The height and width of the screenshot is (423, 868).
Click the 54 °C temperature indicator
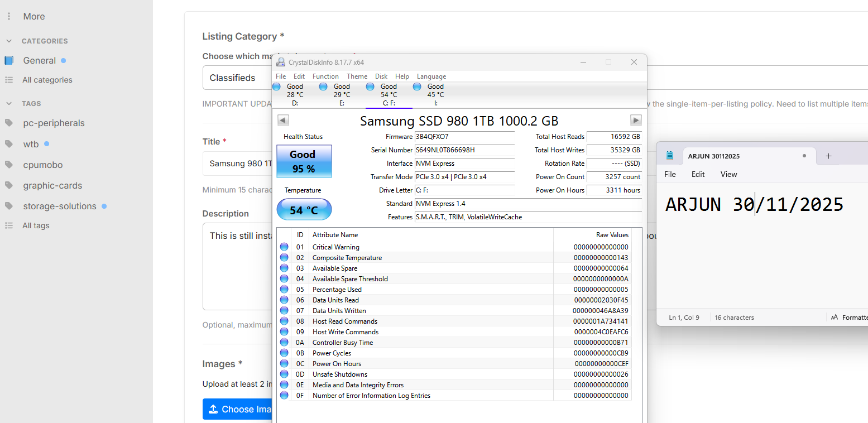pyautogui.click(x=304, y=210)
